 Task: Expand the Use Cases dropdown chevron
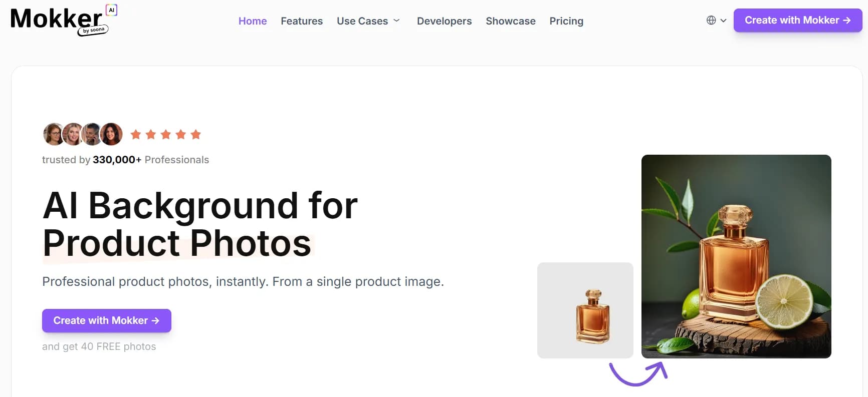coord(396,21)
